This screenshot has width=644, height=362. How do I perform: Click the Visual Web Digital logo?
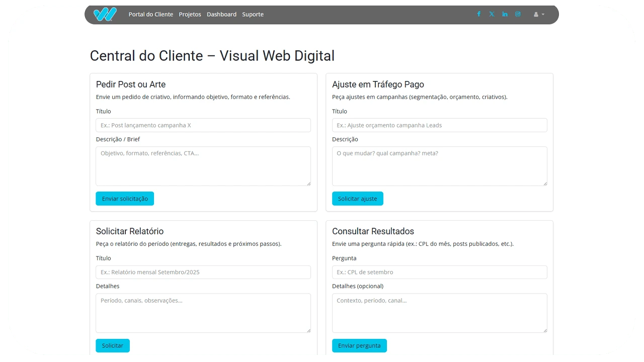pyautogui.click(x=105, y=14)
